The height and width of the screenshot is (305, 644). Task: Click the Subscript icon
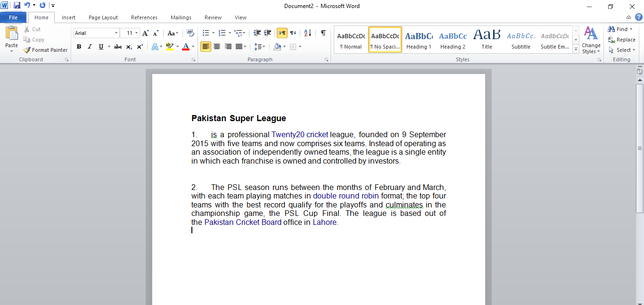tap(128, 46)
